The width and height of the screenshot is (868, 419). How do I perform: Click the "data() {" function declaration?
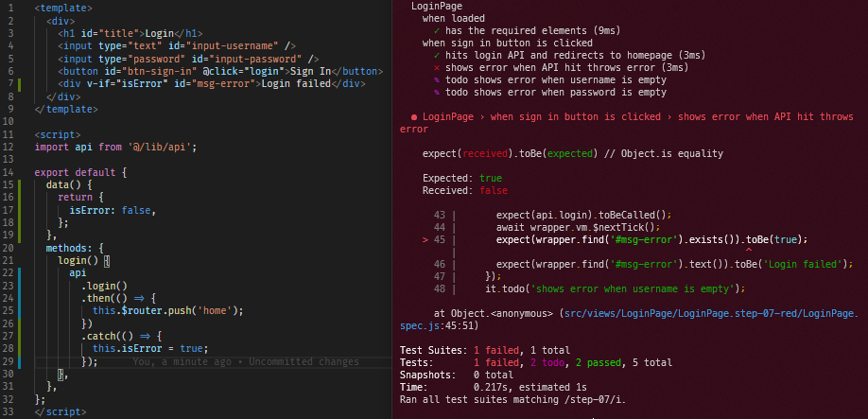click(69, 184)
